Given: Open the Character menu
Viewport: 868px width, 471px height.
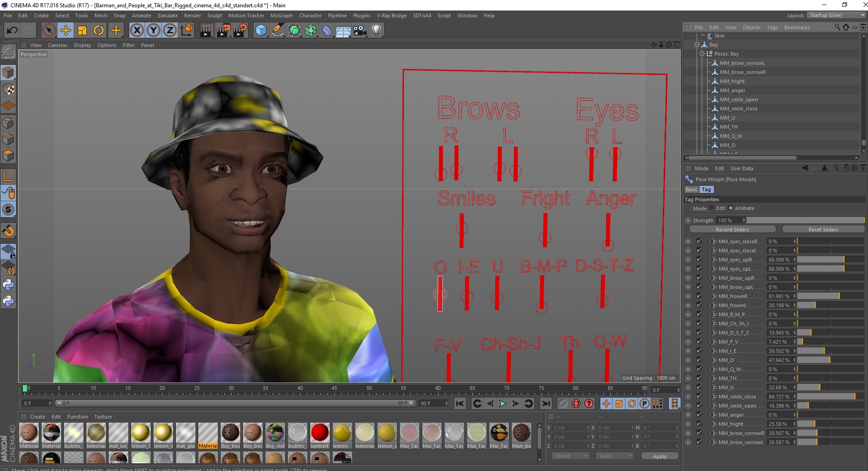Looking at the screenshot, I should [310, 16].
